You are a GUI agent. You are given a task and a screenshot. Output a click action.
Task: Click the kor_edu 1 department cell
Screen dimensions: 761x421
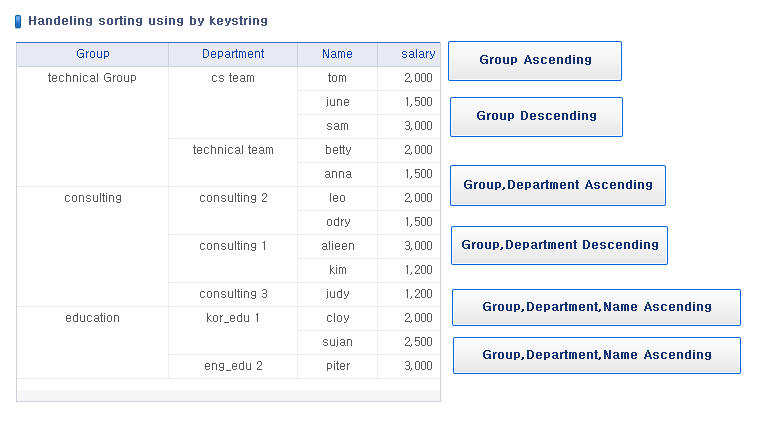click(233, 330)
